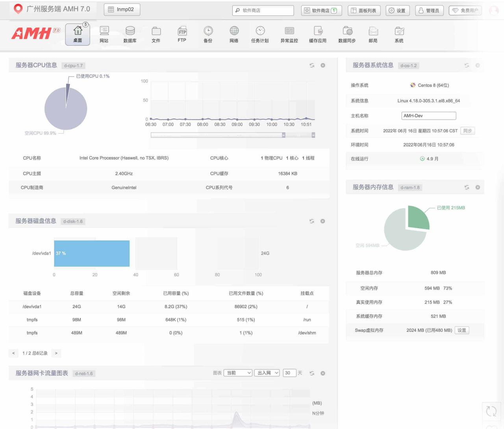Open the 备份 backup module

(x=208, y=34)
